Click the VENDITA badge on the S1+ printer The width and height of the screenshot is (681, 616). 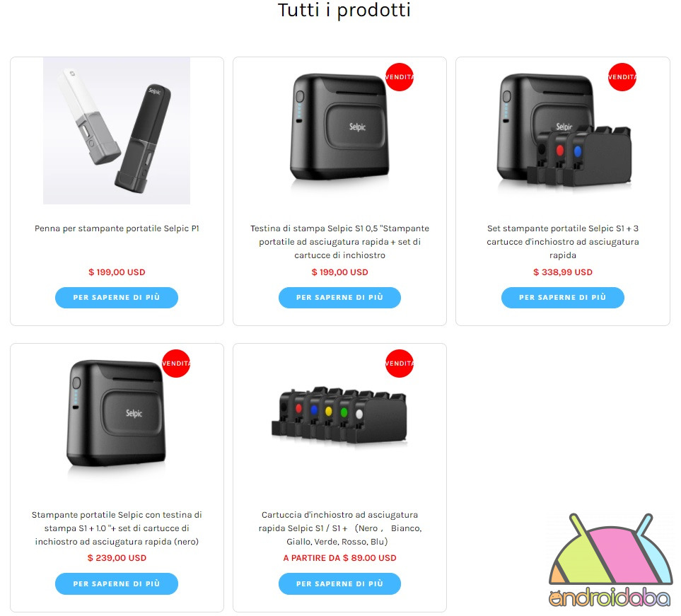tap(176, 364)
